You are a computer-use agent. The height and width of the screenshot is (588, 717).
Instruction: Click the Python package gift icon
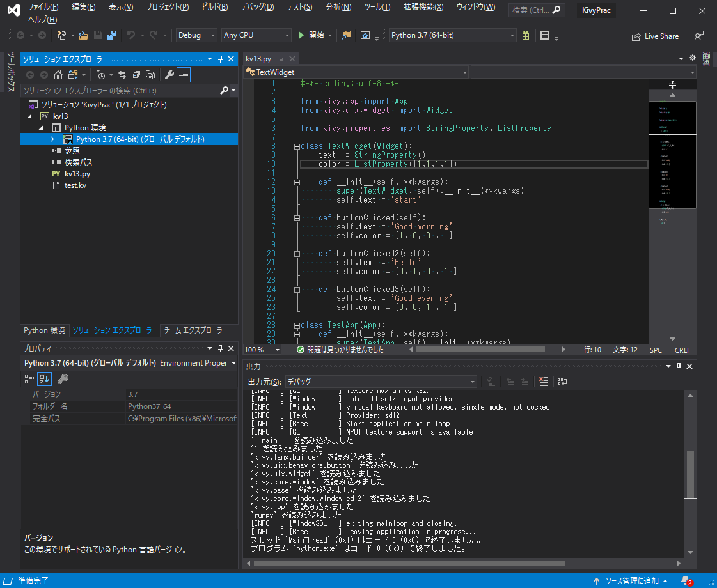coord(525,35)
